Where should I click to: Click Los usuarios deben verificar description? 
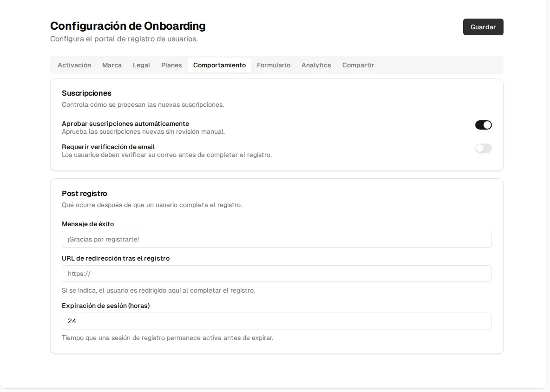pyautogui.click(x=167, y=155)
